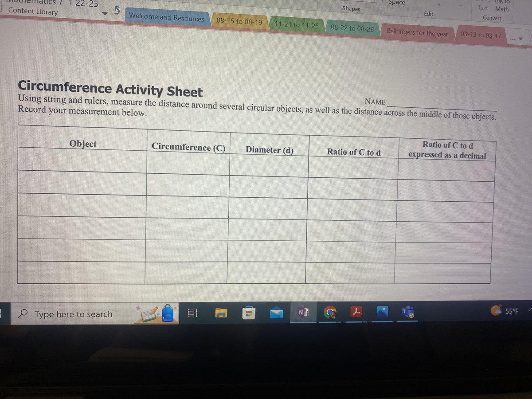This screenshot has width=532, height=399.
Task: Click the Convert ribbon group label
Action: (x=492, y=18)
